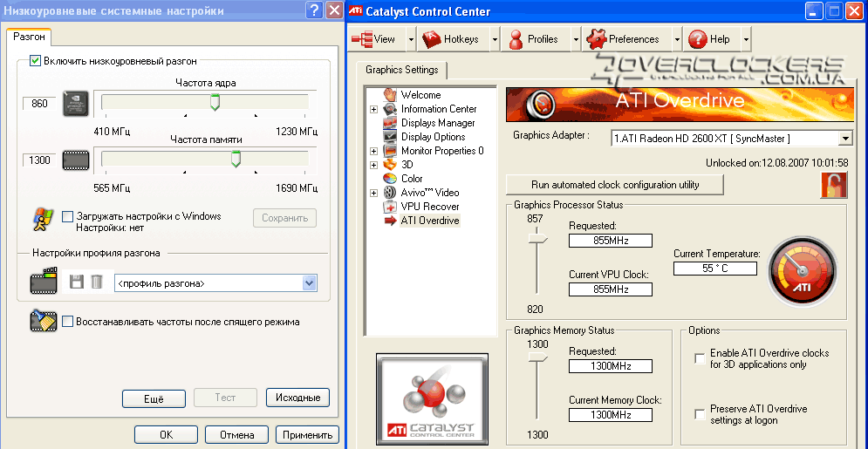Expand the Monitor Properties 0 tree node
The image size is (868, 449).
(x=374, y=151)
